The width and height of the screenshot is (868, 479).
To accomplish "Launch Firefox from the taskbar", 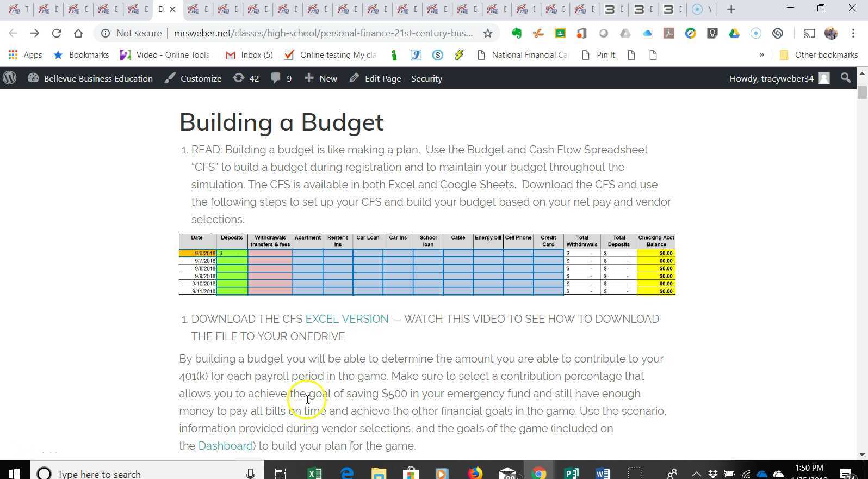I will coord(475,473).
